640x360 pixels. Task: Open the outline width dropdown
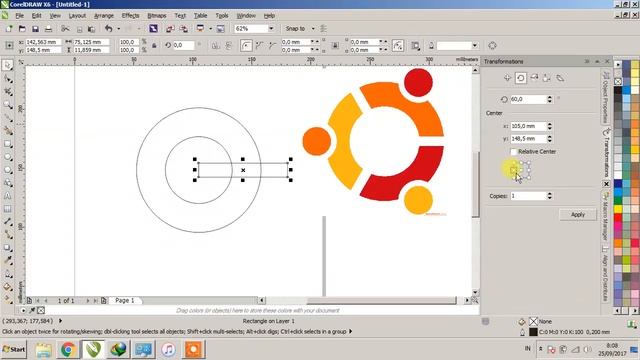pyautogui.click(x=475, y=46)
